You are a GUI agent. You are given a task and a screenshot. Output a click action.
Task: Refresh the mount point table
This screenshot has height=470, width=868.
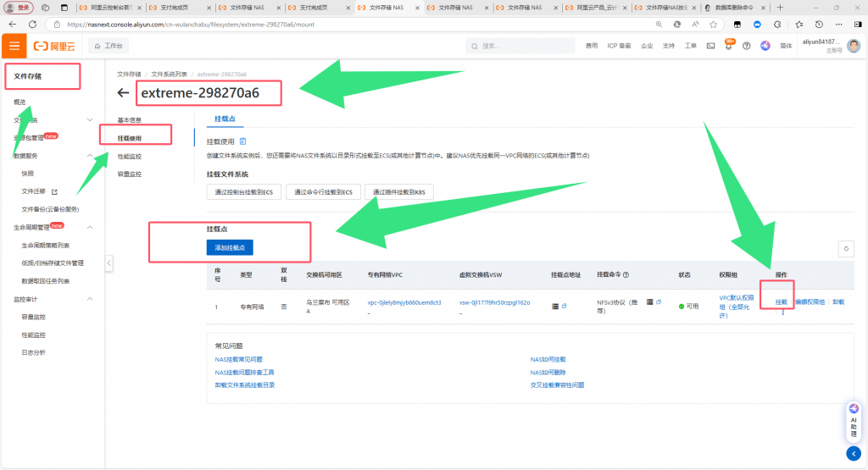pyautogui.click(x=844, y=248)
